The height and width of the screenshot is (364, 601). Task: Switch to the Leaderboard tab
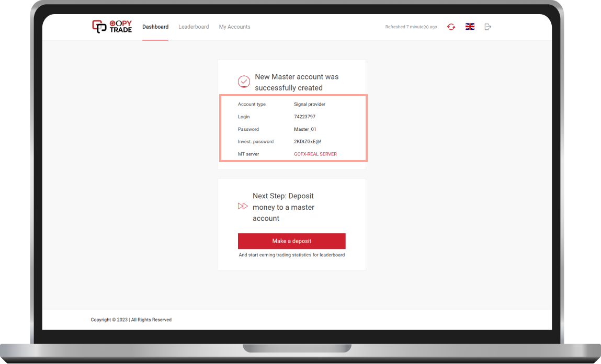pos(194,27)
